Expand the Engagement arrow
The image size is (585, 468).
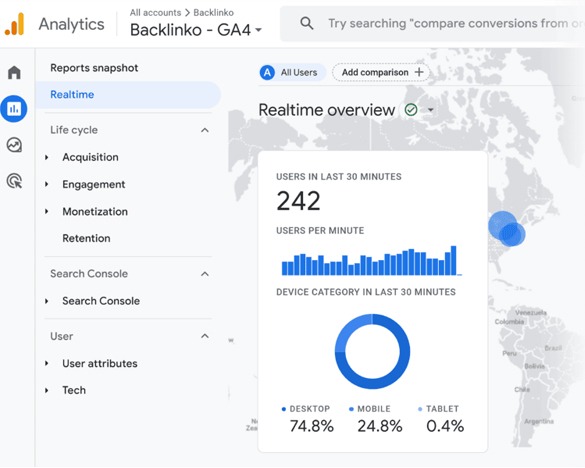coord(47,184)
